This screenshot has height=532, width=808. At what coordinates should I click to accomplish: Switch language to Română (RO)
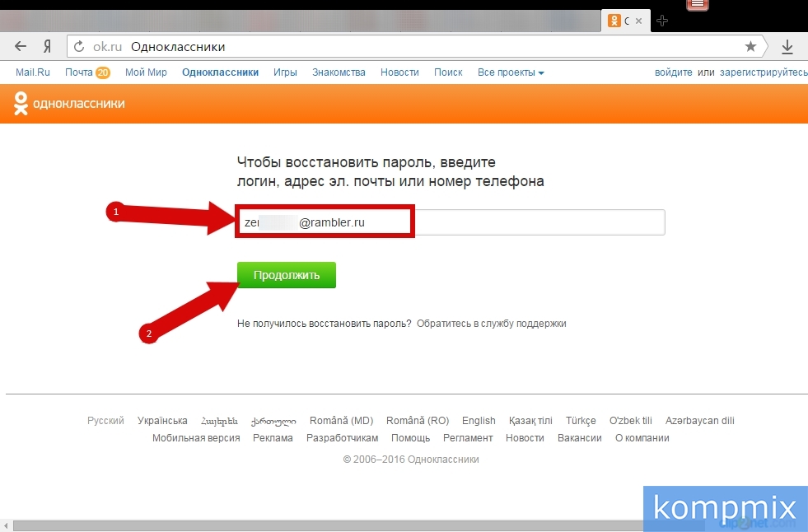pos(418,421)
